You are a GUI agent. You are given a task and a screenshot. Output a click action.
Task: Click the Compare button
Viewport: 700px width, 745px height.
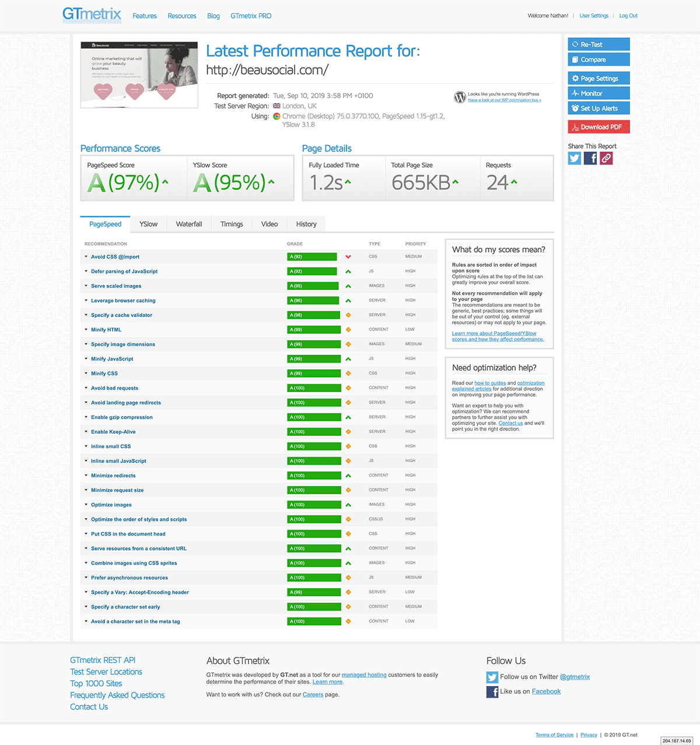point(599,60)
